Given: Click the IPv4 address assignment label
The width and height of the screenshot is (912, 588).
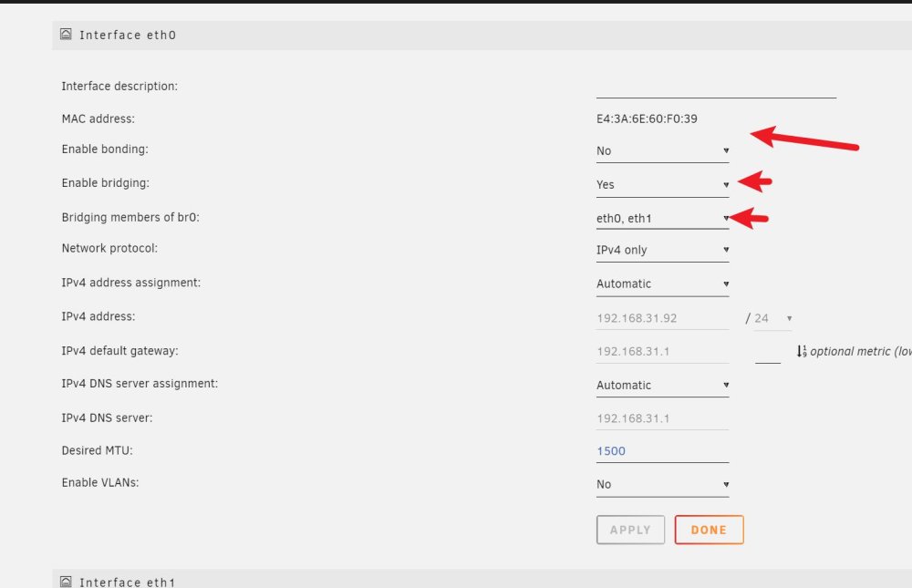Looking at the screenshot, I should coord(131,282).
